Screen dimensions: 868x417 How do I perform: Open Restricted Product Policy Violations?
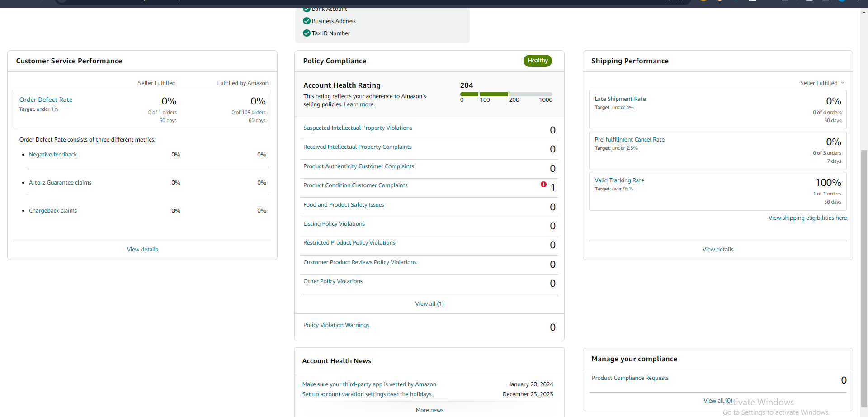pos(349,243)
